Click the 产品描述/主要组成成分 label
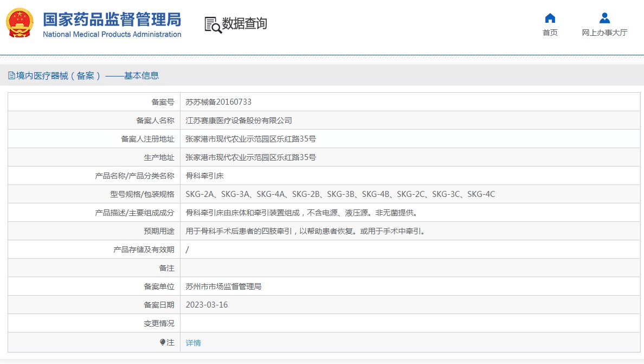644x364 pixels. (x=134, y=213)
